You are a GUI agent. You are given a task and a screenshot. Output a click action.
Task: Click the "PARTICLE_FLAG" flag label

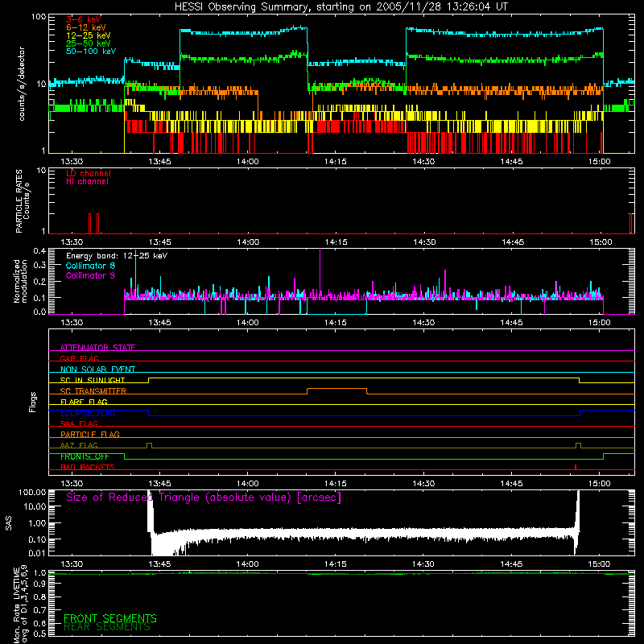coord(90,434)
